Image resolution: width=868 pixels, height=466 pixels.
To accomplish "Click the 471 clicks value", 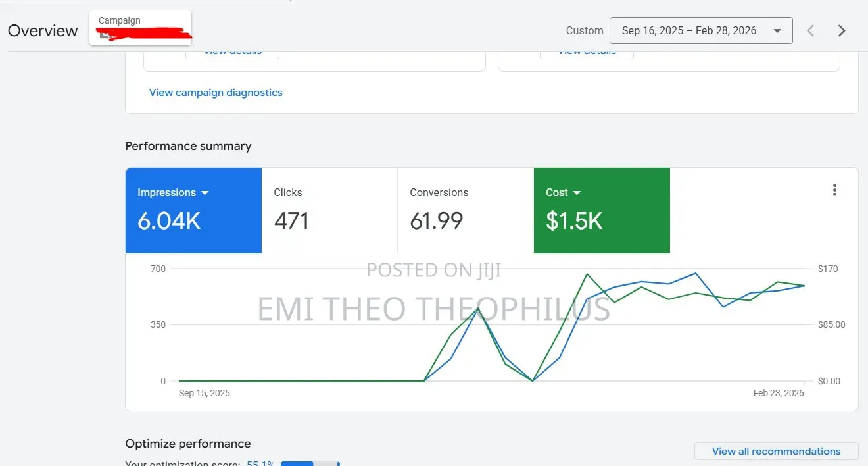I will coord(291,221).
